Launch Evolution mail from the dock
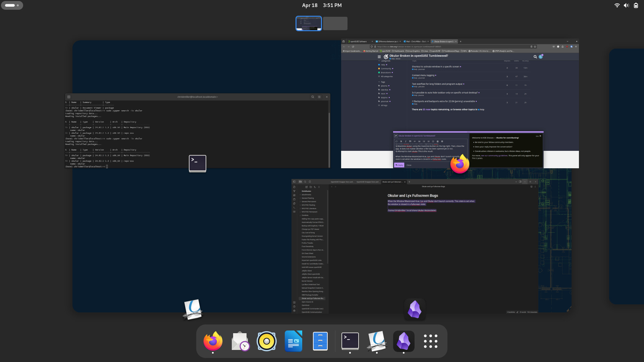 pos(240,341)
